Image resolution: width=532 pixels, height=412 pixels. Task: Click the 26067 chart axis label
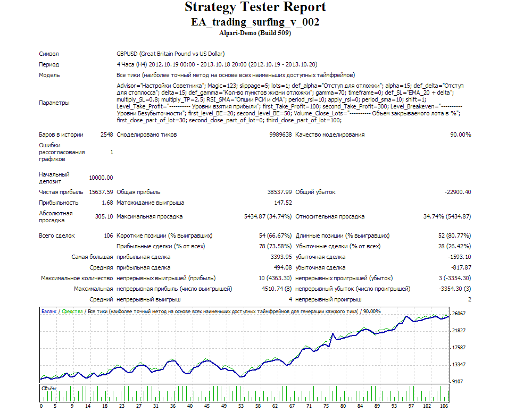coord(459,314)
